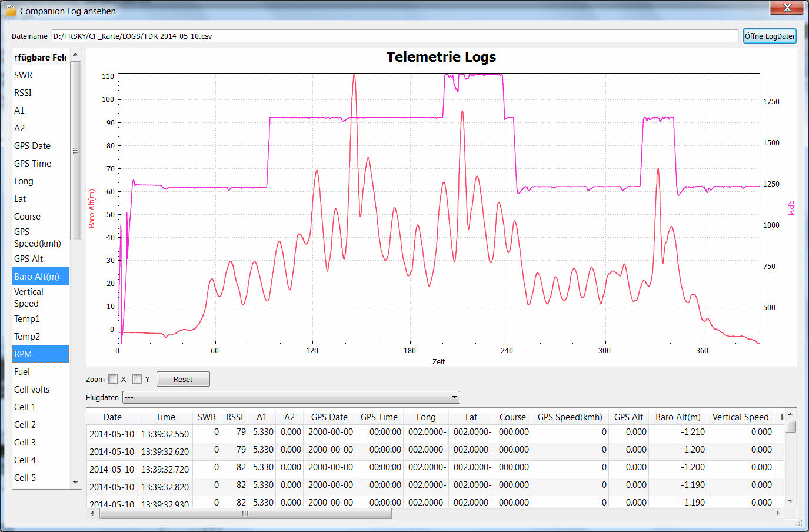
Task: Click the GPS Speed(kmh) column header
Action: tap(570, 417)
